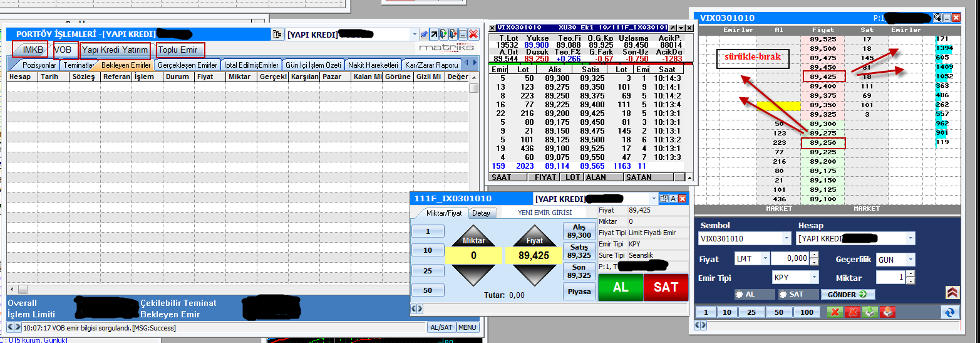Open the Gün İçi İşlem Özeti tab
This screenshot has width=980, height=343.
pyautogui.click(x=312, y=65)
